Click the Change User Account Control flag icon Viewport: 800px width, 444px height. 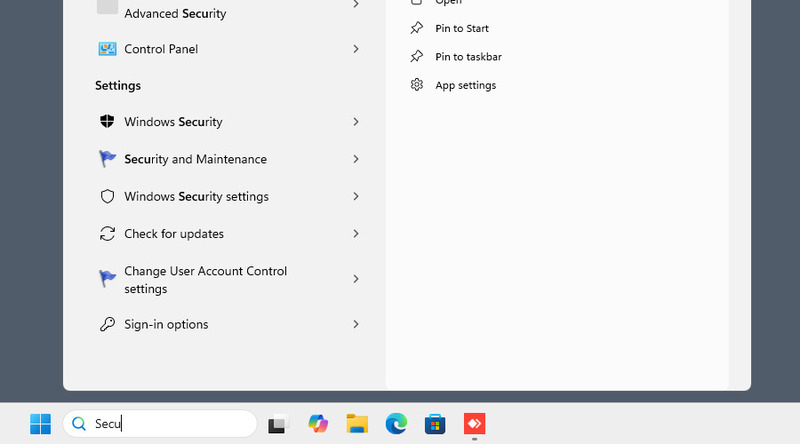(x=107, y=279)
